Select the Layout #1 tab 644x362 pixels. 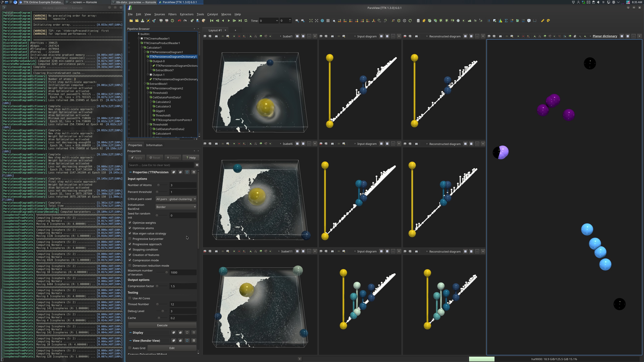coord(215,30)
